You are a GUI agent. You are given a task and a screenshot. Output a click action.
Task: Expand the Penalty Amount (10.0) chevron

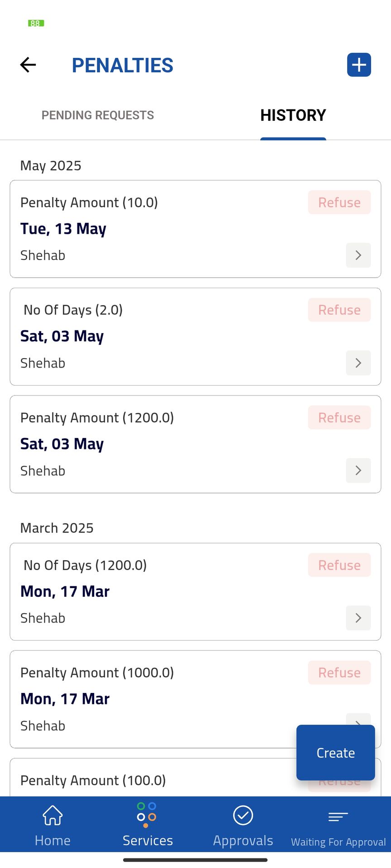tap(358, 255)
